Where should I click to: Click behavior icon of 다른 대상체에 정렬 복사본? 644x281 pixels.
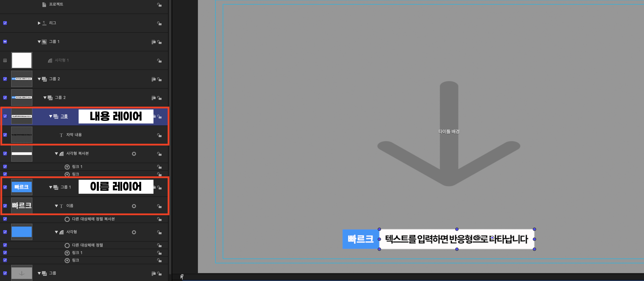coord(67,219)
